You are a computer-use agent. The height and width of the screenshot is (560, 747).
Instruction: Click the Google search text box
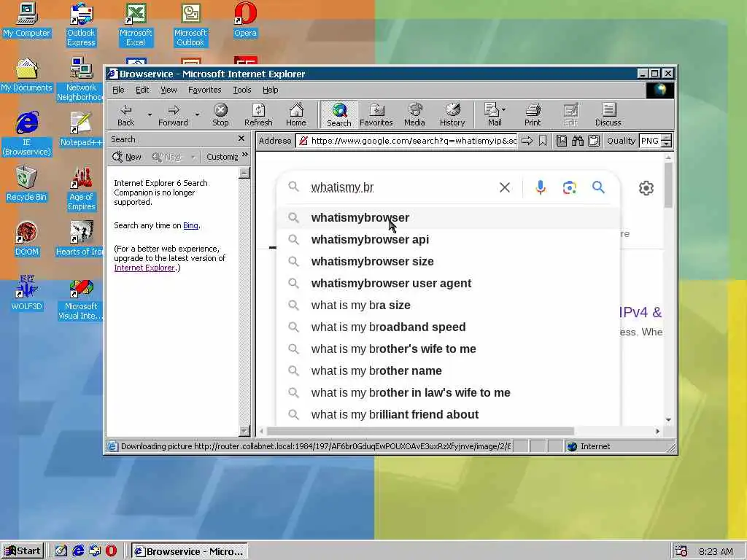(x=400, y=187)
